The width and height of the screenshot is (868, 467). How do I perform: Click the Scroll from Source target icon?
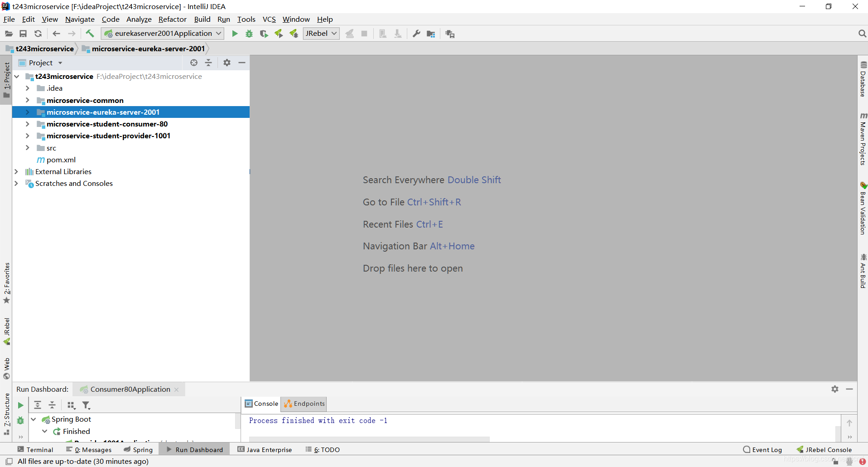point(194,63)
